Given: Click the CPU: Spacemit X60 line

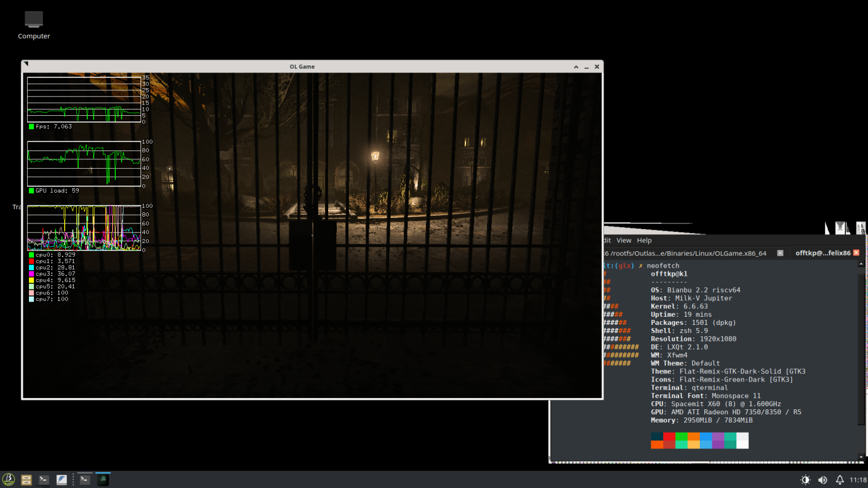Looking at the screenshot, I should pos(716,404).
